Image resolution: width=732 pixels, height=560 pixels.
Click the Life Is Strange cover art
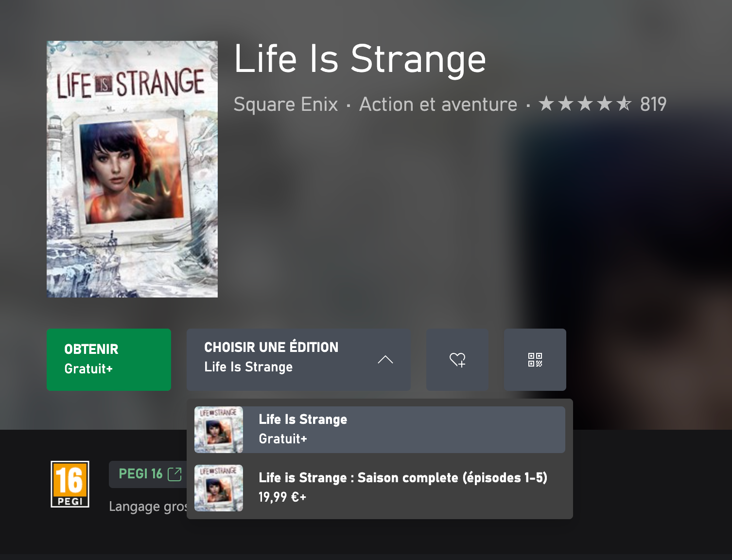(132, 169)
